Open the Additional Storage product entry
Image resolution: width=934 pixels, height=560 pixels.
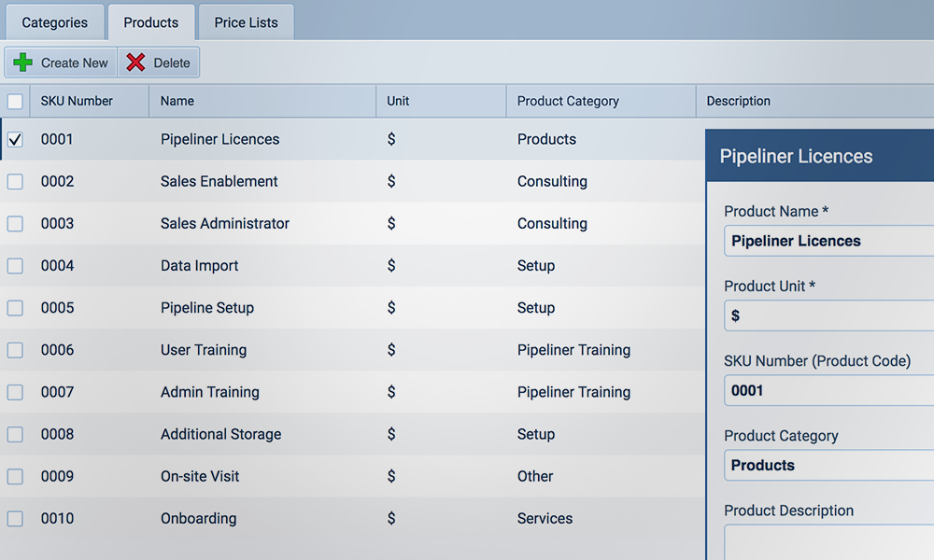tap(220, 434)
